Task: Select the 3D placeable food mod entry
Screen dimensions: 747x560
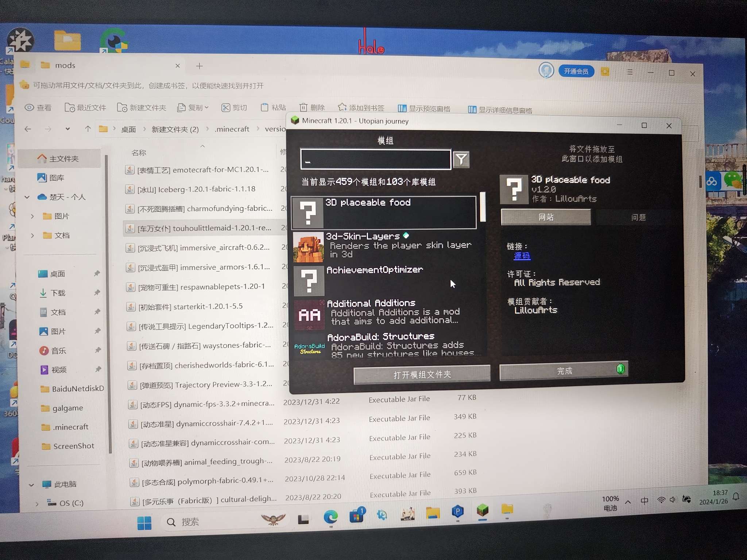Action: click(384, 213)
